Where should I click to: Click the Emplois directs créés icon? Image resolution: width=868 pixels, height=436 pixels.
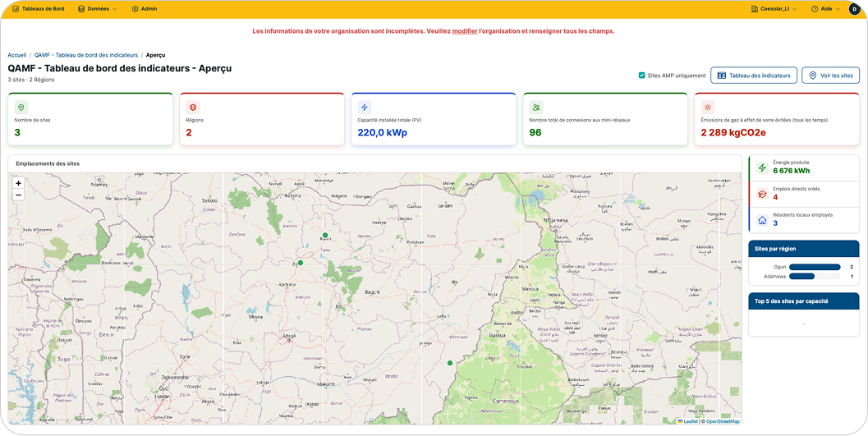click(762, 194)
